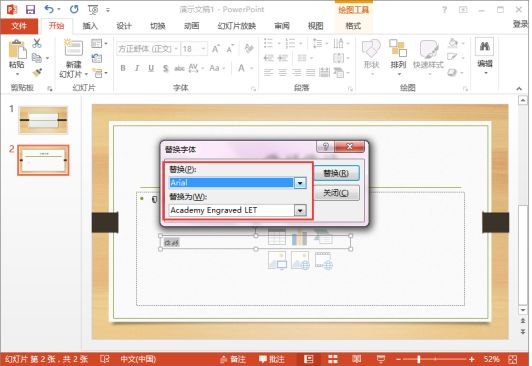Expand the Replace font Arial dropdown arrow
Image resolution: width=532 pixels, height=366 pixels.
point(300,183)
